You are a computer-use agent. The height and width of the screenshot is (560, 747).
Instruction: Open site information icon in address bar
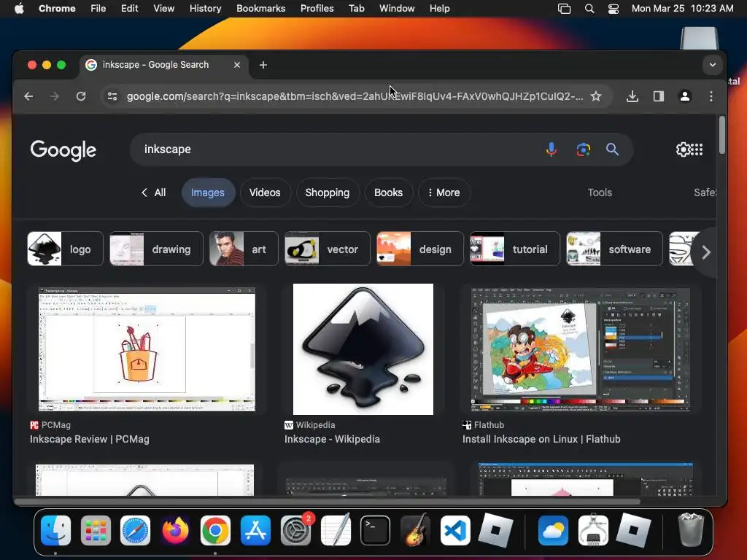[x=112, y=96]
